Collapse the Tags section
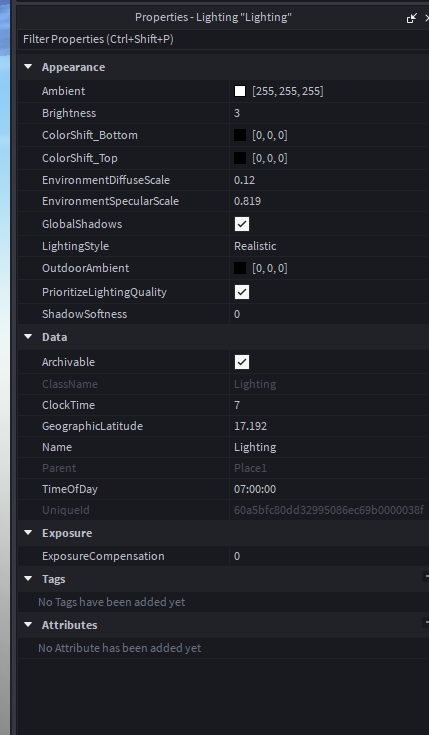 point(28,578)
